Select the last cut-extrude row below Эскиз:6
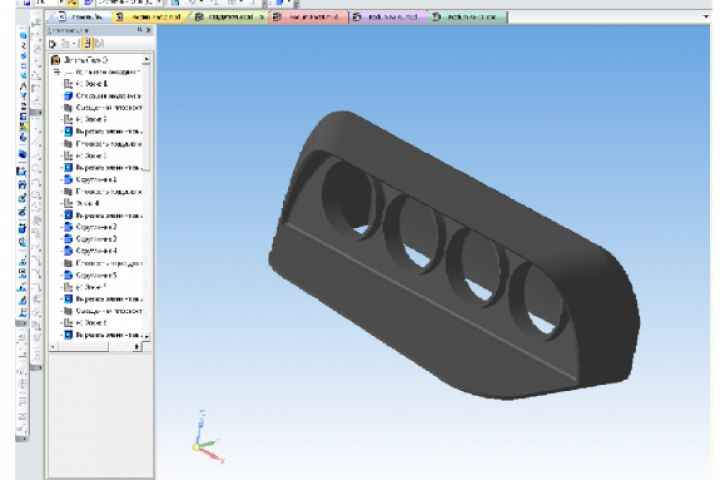This screenshot has height=480, width=720. 102,335
